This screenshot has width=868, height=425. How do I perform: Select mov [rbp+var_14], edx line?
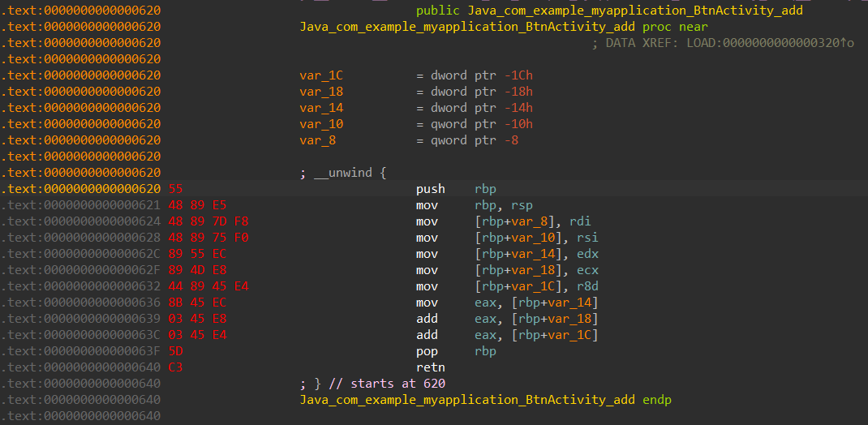coord(507,253)
